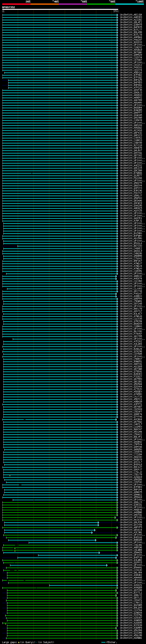
Task: Click label UniRef100_A8QEV6
Action: [x=131, y=510]
